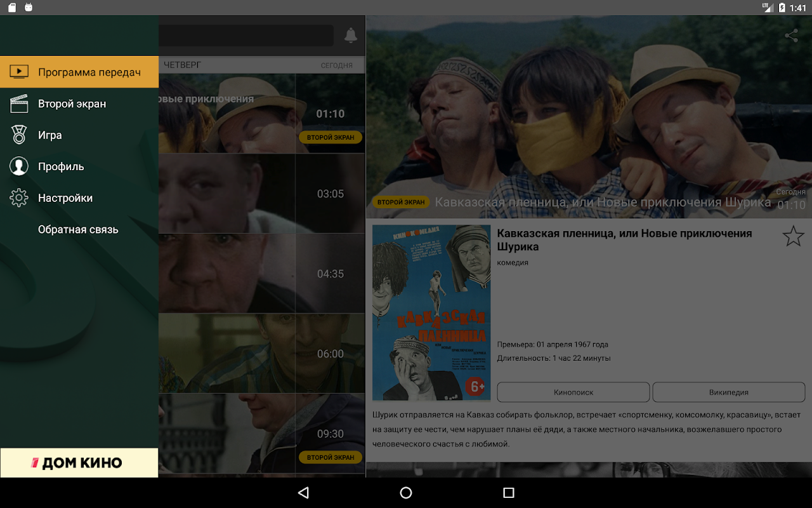Click the search field in the top bar

(246, 36)
